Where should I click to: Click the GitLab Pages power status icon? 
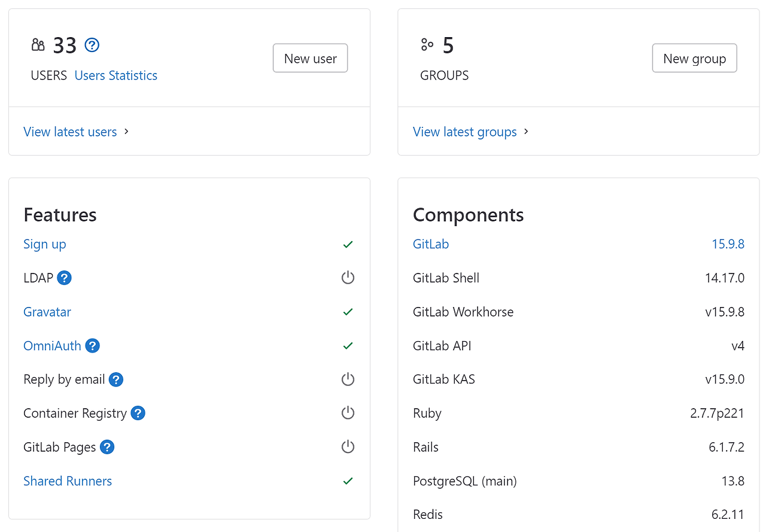pyautogui.click(x=348, y=447)
